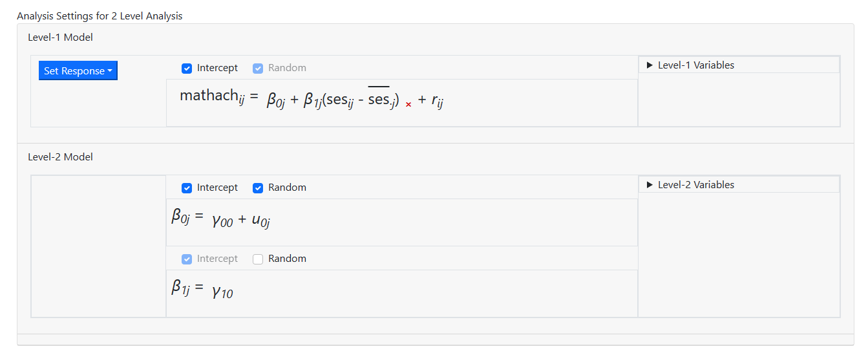Viewport: 868px width, 355px height.
Task: Click the red x remove icon beside ses term
Action: click(x=408, y=105)
